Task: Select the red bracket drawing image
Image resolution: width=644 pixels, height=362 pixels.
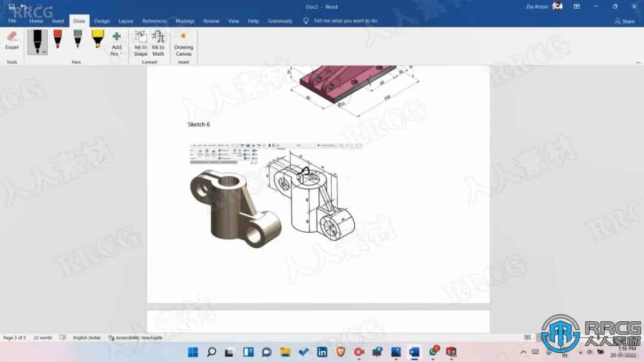Action: coord(354,90)
